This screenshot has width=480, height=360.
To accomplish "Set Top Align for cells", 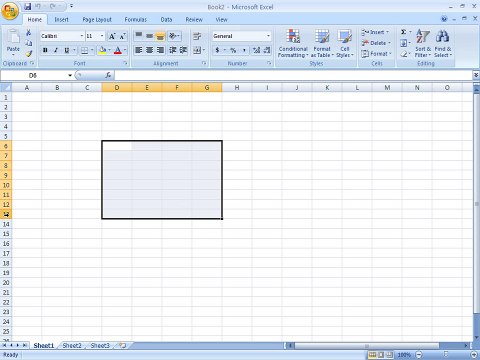I will click(x=139, y=36).
